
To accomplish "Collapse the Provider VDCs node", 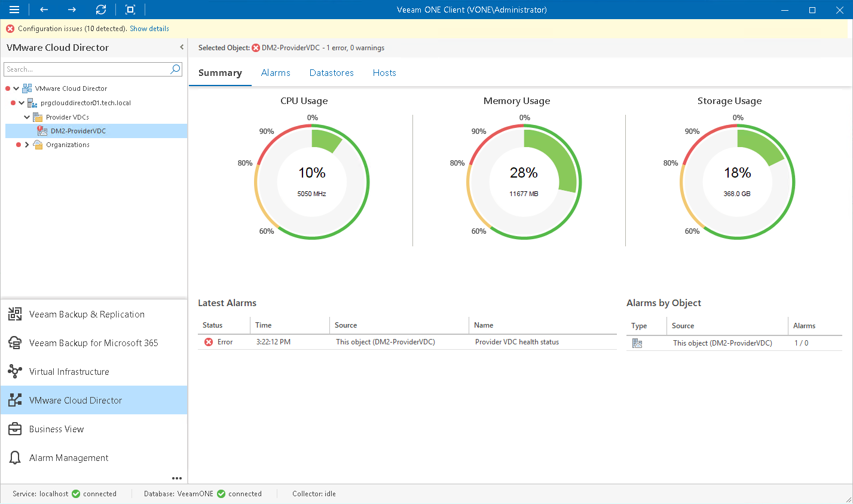I will pyautogui.click(x=27, y=117).
